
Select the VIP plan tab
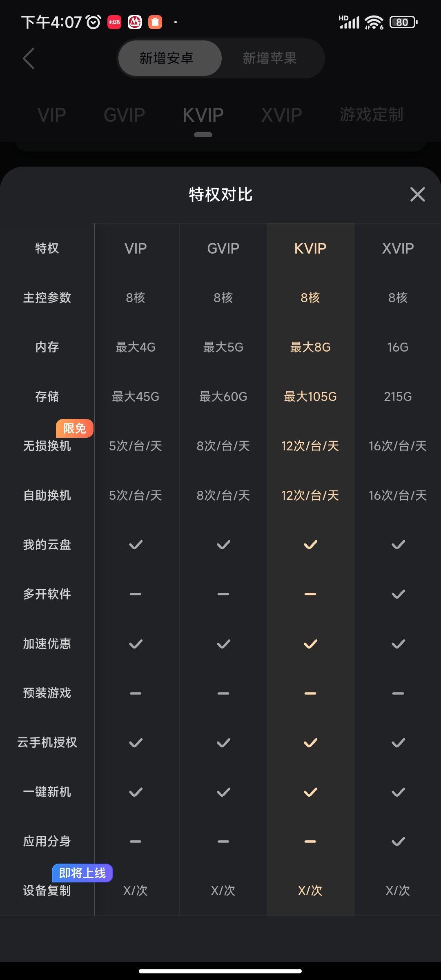[52, 115]
